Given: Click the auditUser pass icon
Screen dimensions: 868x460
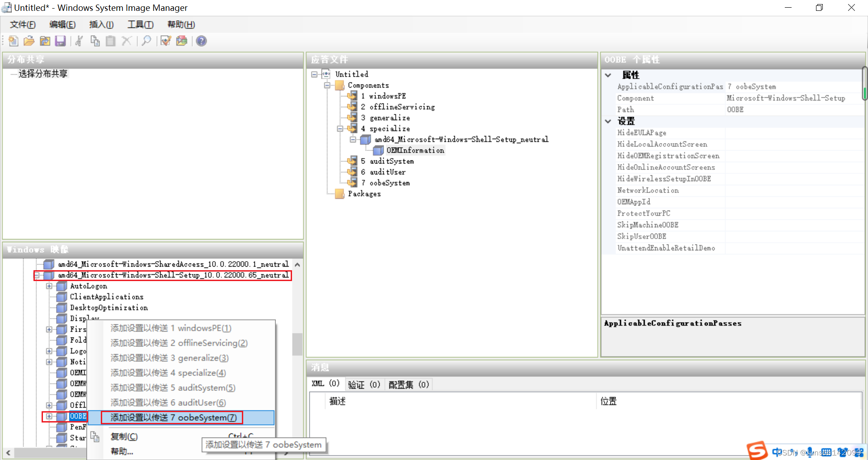Looking at the screenshot, I should [x=352, y=172].
